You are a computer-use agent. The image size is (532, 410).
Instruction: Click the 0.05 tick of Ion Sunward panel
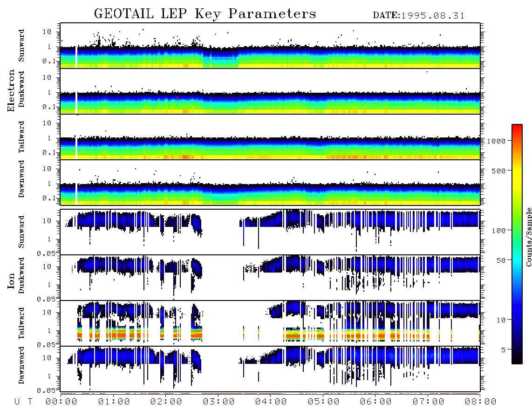(x=47, y=253)
